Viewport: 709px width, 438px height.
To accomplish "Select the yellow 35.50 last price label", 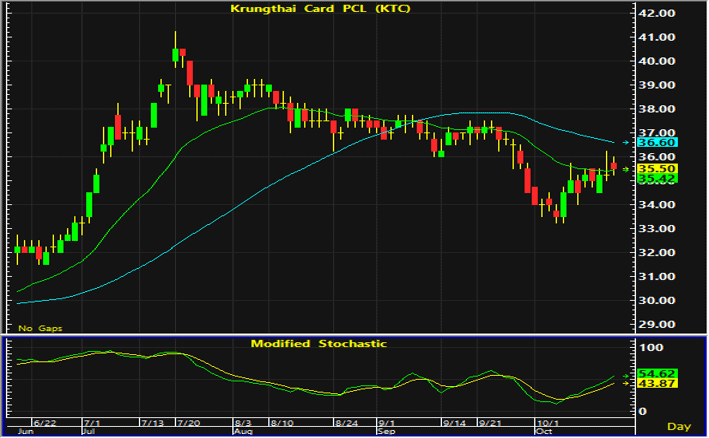I will [x=657, y=169].
